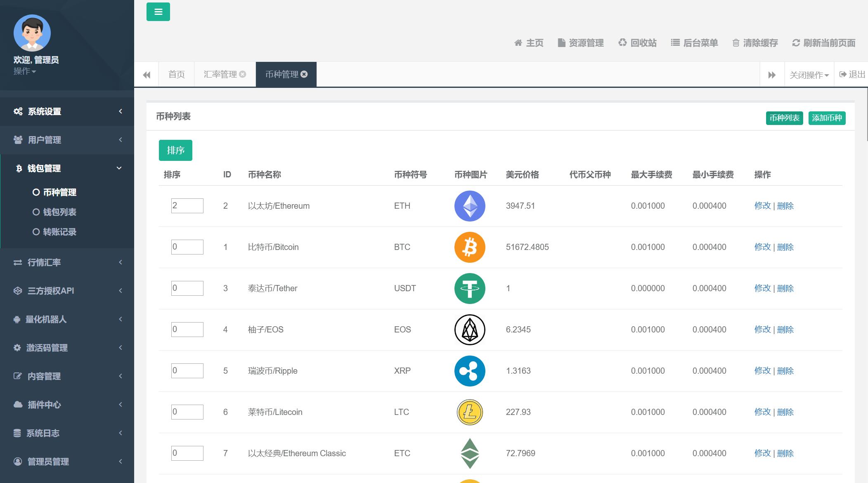Open 资源管理 in top bar
868x483 pixels.
pos(581,43)
